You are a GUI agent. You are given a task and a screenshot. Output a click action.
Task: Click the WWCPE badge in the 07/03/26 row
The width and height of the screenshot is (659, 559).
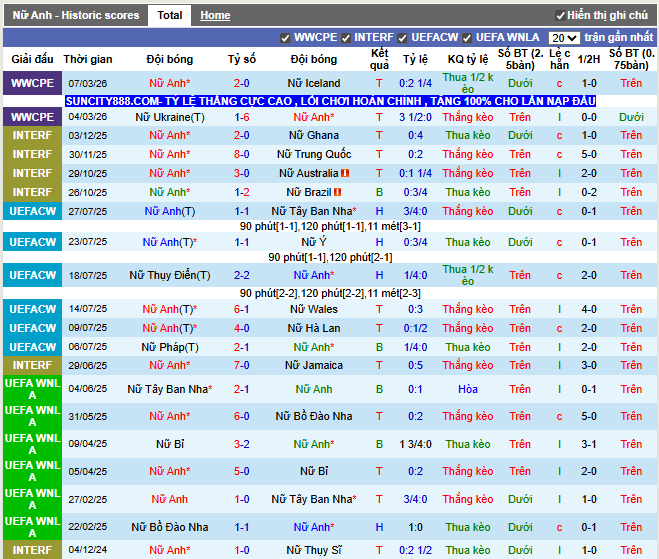click(32, 83)
